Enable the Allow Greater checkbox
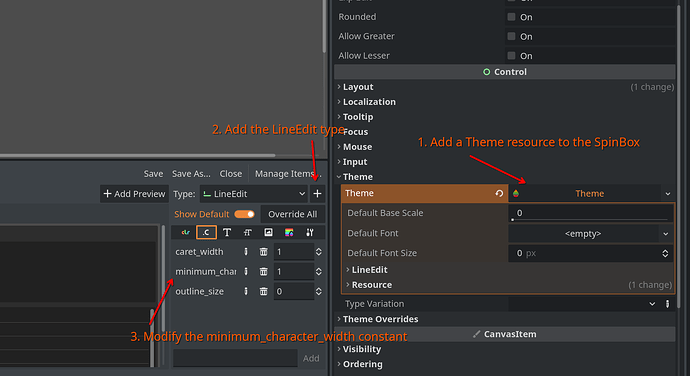The image size is (690, 376). (511, 36)
